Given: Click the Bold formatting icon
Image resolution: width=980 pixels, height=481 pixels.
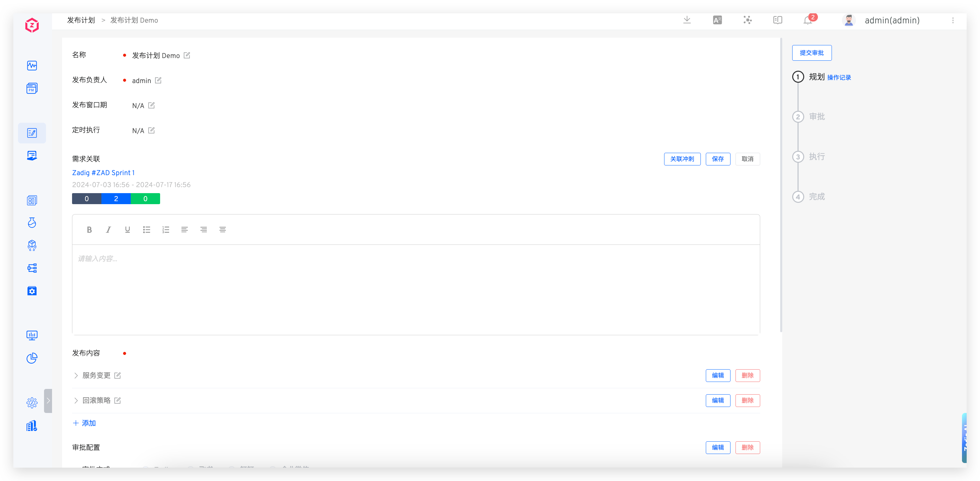Looking at the screenshot, I should [89, 229].
